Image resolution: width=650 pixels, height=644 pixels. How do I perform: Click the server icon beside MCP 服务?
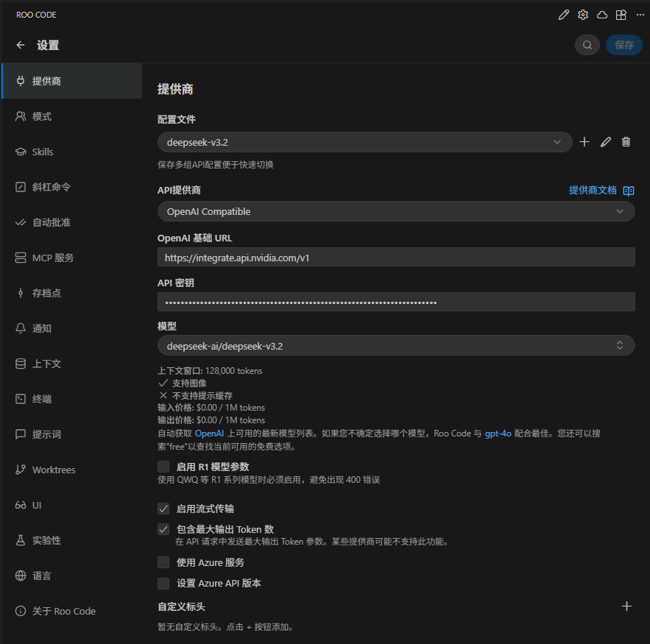pos(21,258)
